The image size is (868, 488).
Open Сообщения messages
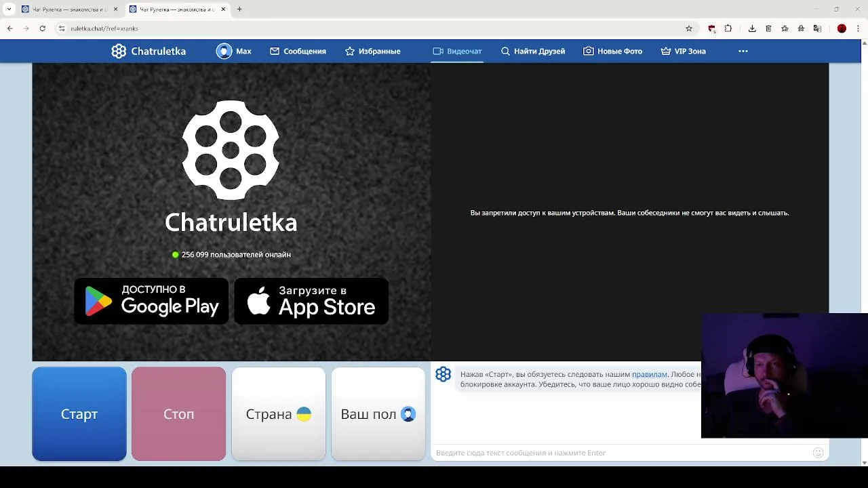298,52
